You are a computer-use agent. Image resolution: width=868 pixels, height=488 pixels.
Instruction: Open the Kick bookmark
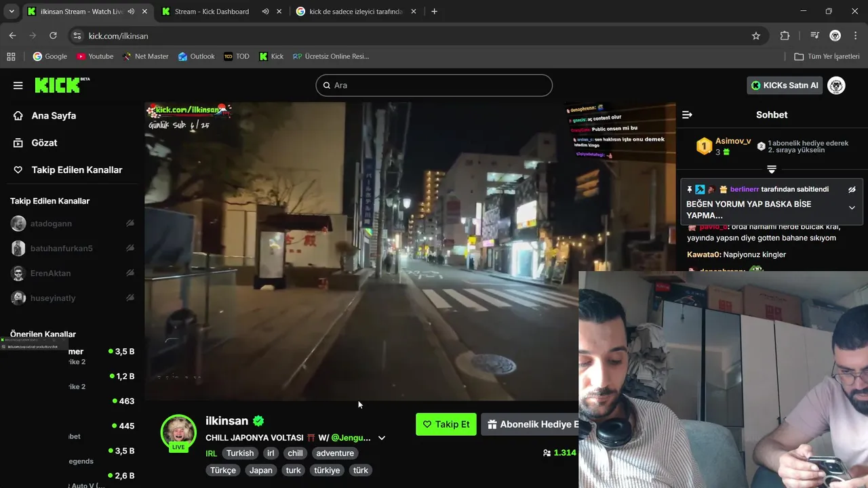click(x=271, y=56)
